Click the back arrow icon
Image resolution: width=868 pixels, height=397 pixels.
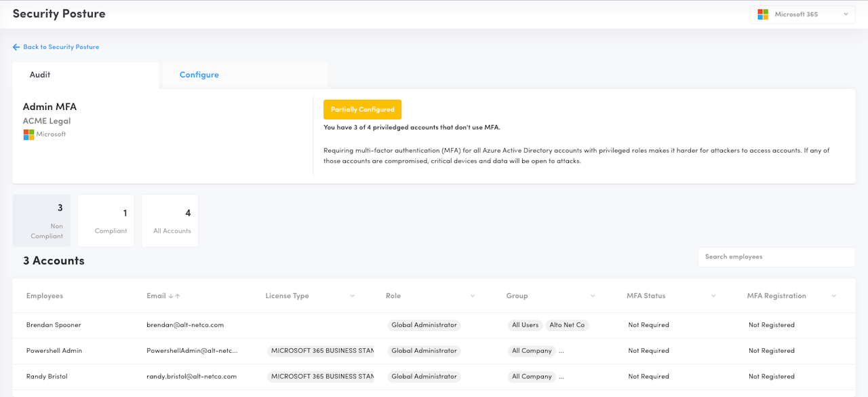(16, 48)
